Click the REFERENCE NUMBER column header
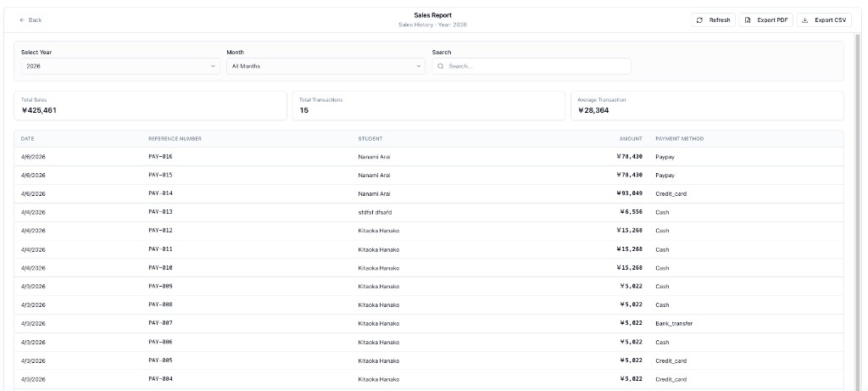Image resolution: width=868 pixels, height=391 pixels. [x=175, y=139]
